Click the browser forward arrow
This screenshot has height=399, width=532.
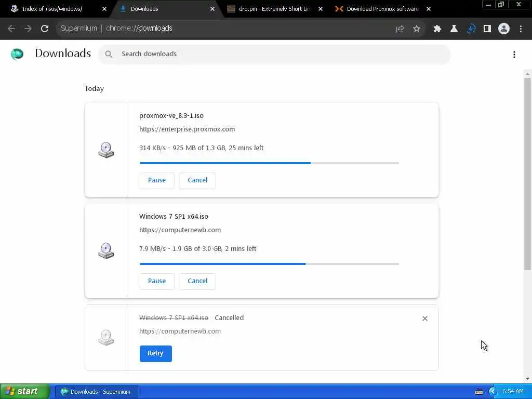pyautogui.click(x=28, y=29)
